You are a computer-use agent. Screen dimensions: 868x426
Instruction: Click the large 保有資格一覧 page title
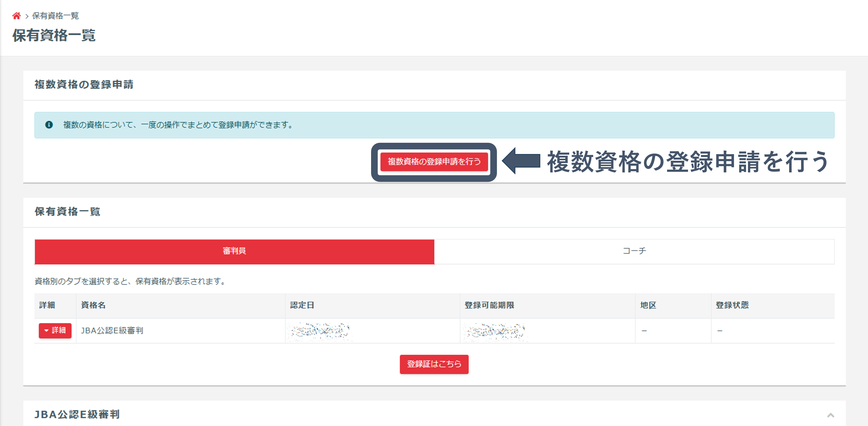point(54,35)
